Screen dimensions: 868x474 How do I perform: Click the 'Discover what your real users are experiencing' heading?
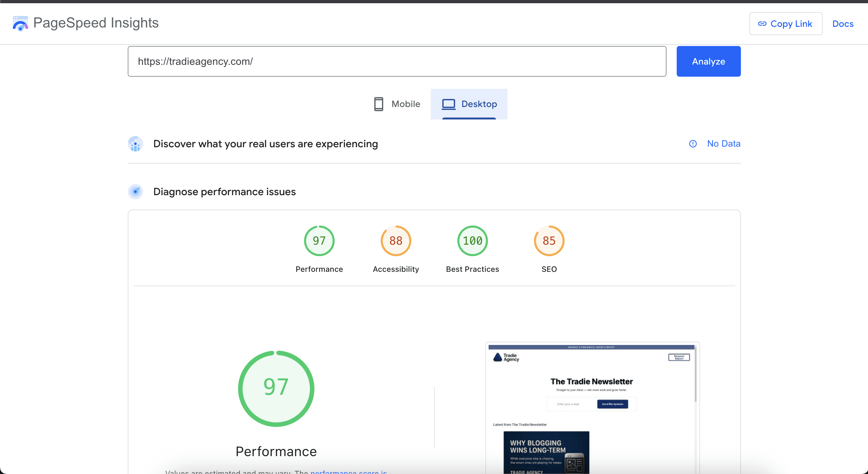tap(265, 144)
